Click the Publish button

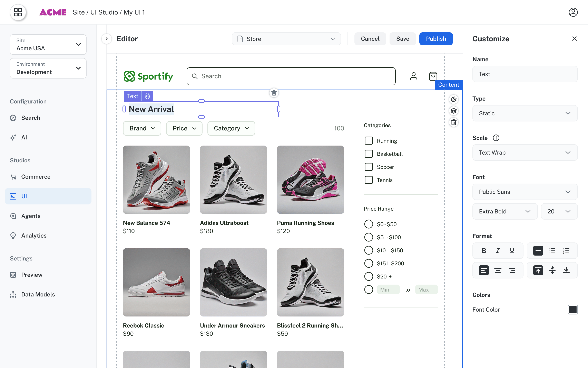[436, 39]
